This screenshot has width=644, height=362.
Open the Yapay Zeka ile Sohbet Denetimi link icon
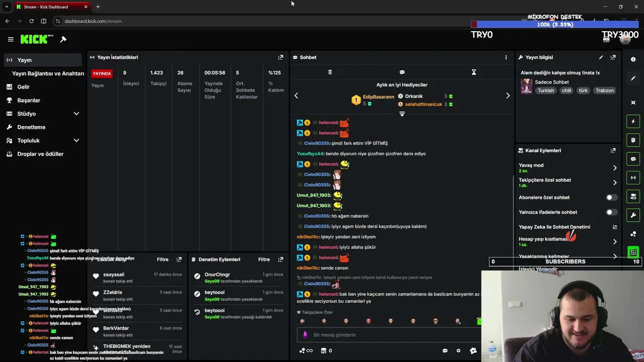(615, 227)
